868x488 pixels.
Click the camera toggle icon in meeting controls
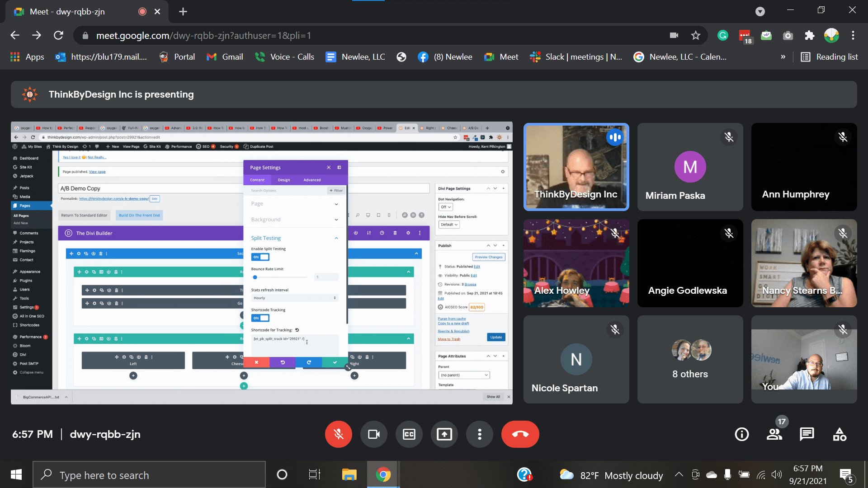[x=374, y=434]
